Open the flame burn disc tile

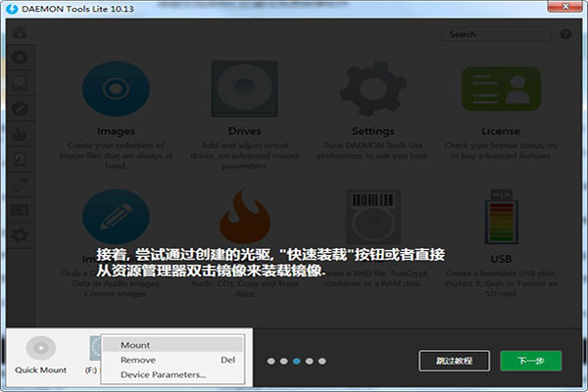[x=244, y=216]
